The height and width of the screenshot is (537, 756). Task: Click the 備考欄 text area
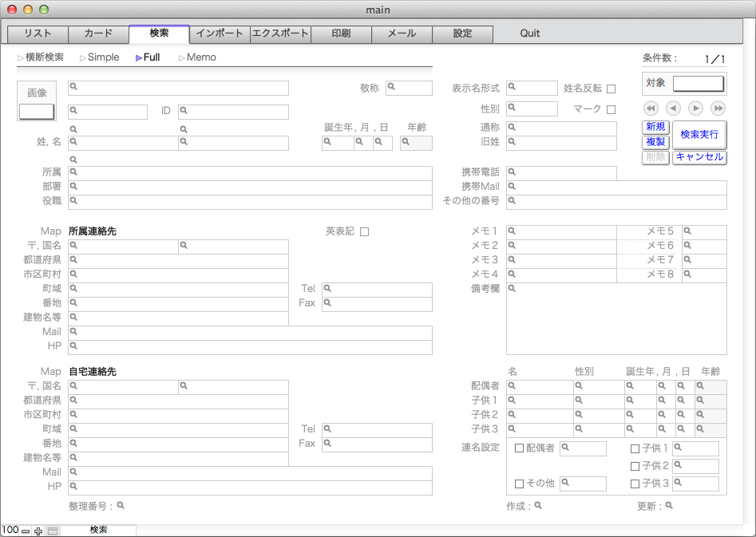pyautogui.click(x=616, y=318)
